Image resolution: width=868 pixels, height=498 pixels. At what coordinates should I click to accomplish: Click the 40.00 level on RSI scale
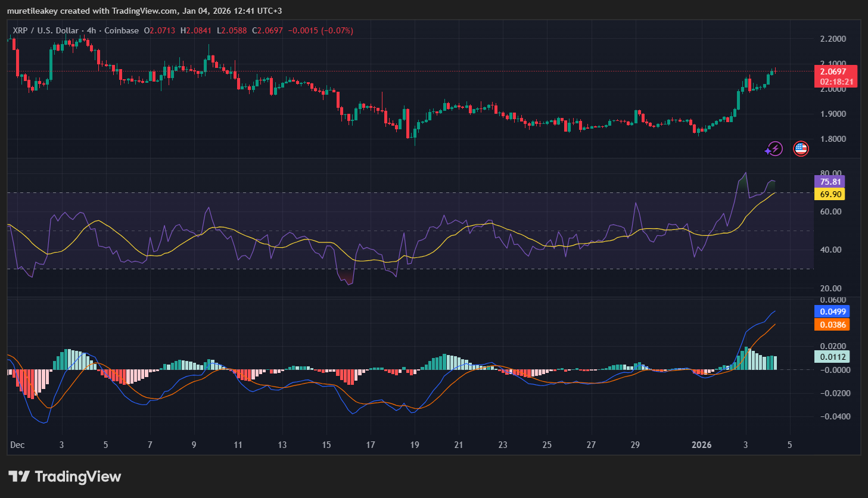(x=830, y=250)
